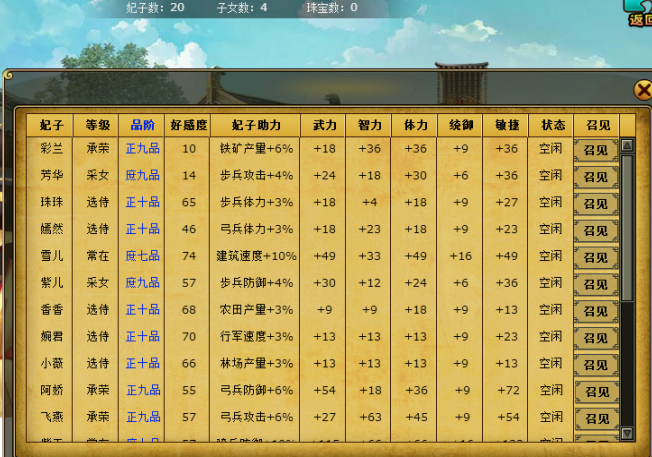Open the 庶九品 rank link for 芳华
The image size is (652, 457).
click(142, 176)
